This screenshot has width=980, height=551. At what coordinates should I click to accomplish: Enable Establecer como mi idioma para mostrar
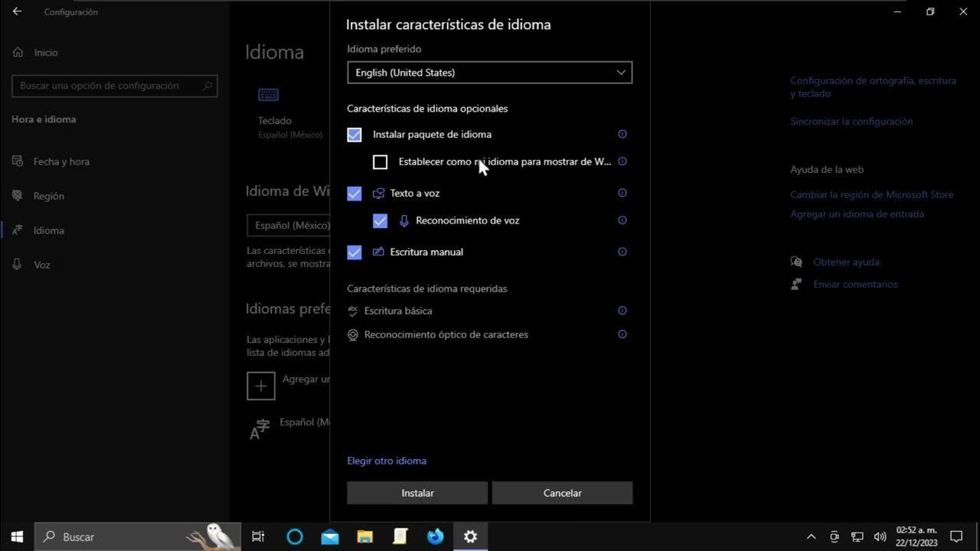click(x=381, y=161)
